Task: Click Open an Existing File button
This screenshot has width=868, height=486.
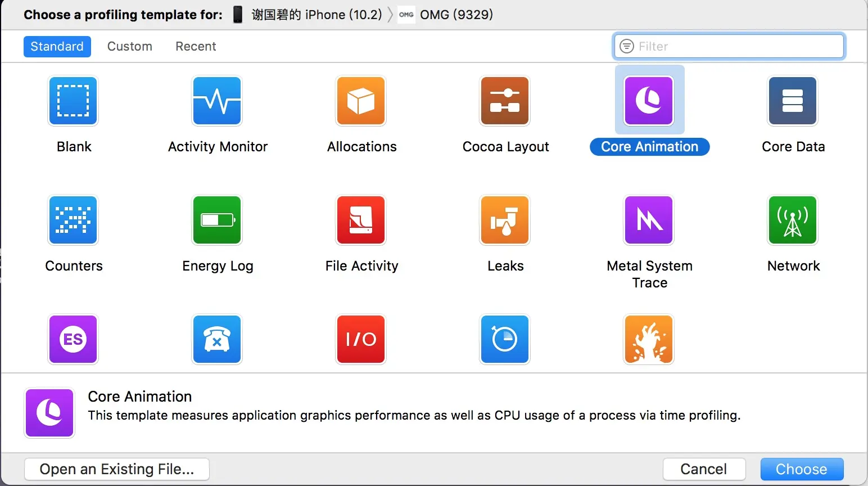Action: click(117, 469)
